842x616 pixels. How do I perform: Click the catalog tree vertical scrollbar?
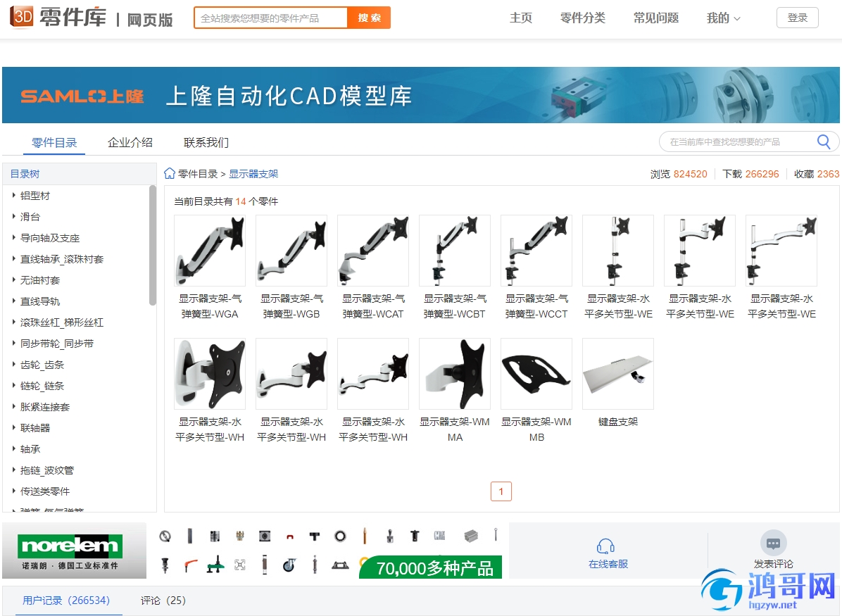(x=153, y=246)
